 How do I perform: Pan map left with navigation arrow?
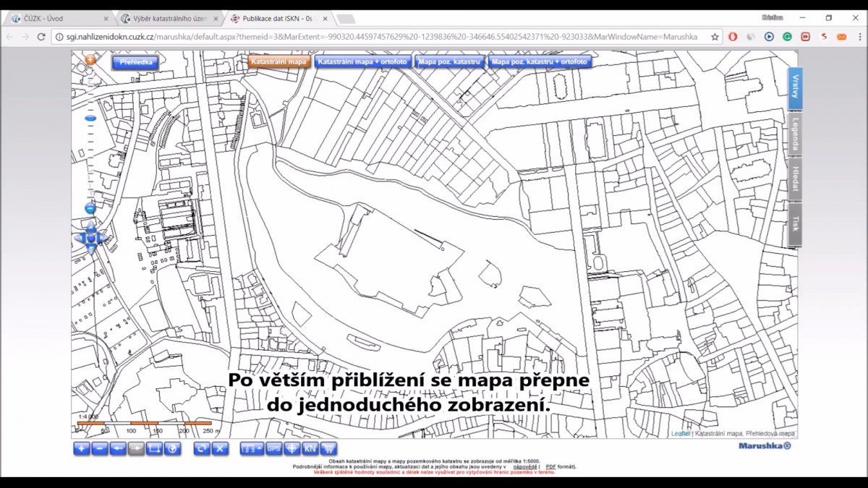80,237
